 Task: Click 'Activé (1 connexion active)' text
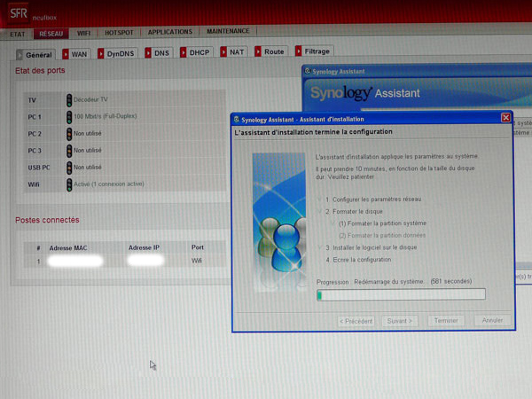pyautogui.click(x=109, y=184)
